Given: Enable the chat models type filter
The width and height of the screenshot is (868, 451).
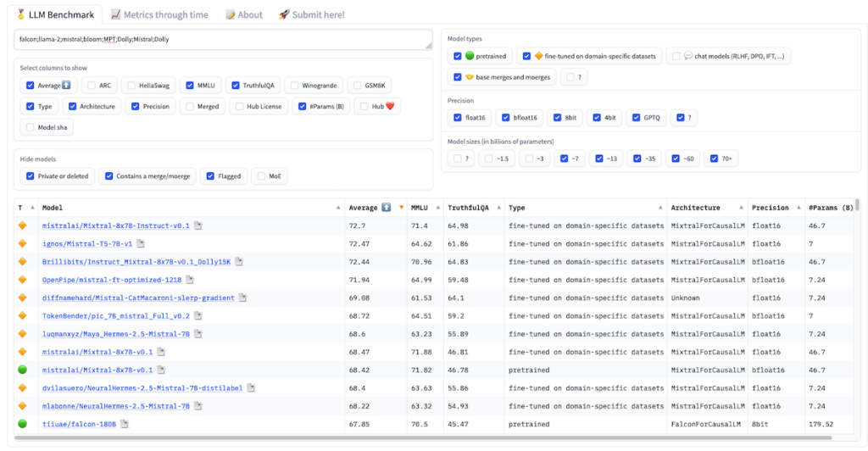Looking at the screenshot, I should click(676, 56).
